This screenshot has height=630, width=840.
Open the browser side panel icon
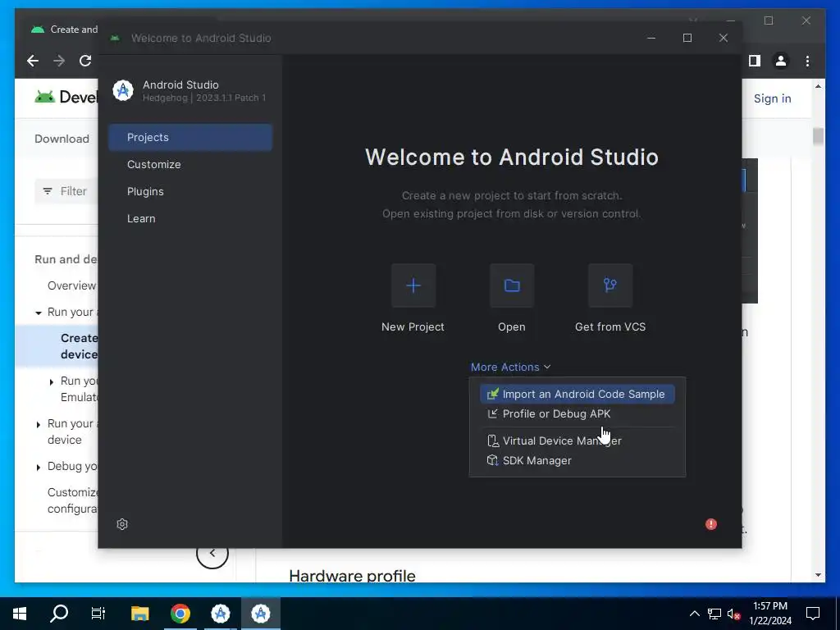coord(755,61)
